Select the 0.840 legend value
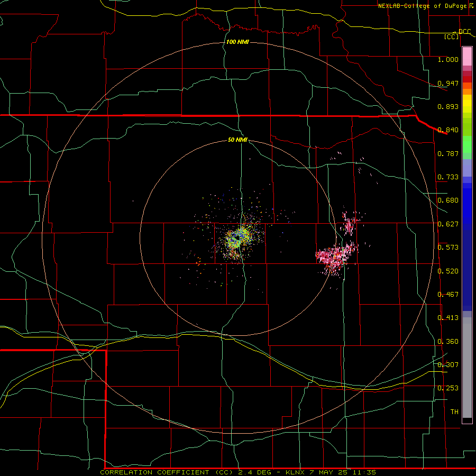The image size is (476, 476). (x=448, y=130)
